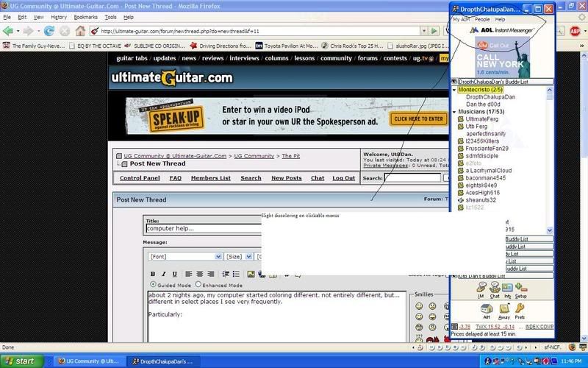The height and width of the screenshot is (368, 588).
Task: Open My AIM menu
Action: pos(462,20)
